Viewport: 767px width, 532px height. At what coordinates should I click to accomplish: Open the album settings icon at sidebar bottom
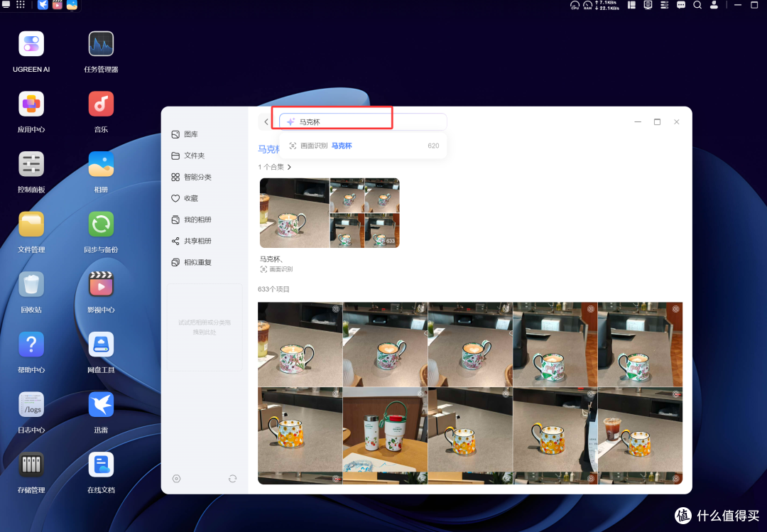[x=177, y=479]
